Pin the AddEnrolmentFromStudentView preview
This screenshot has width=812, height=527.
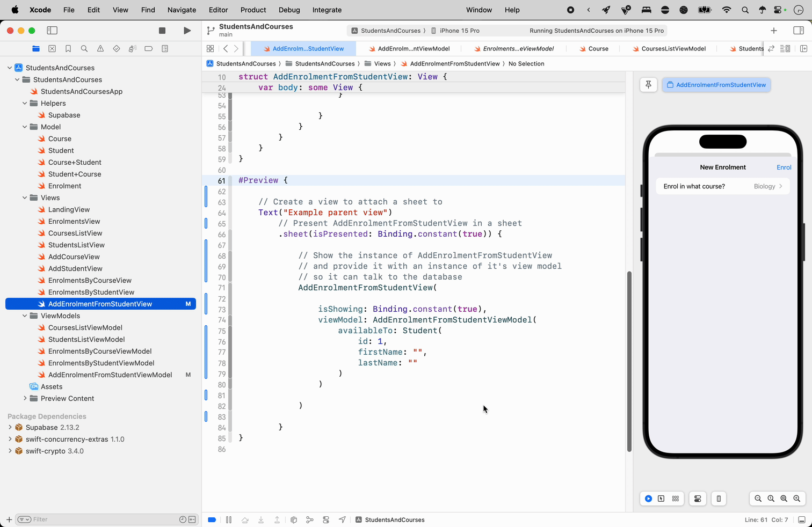point(648,85)
